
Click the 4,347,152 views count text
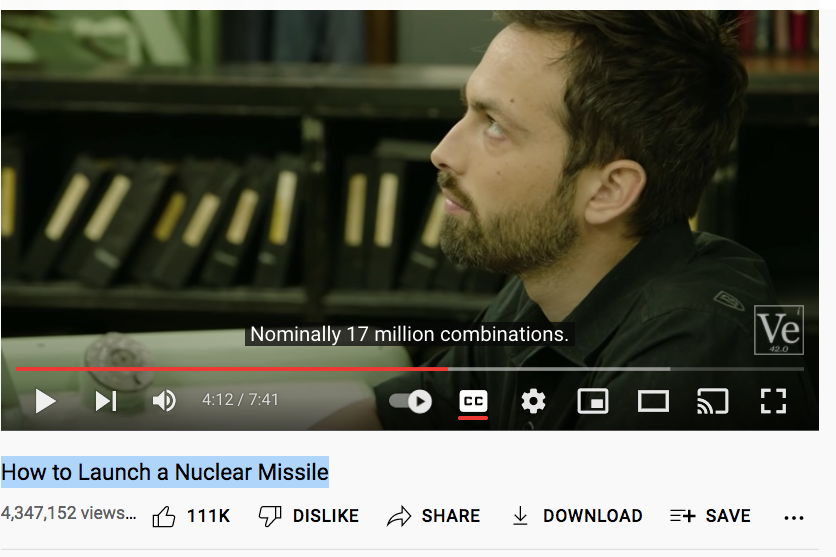click(68, 513)
